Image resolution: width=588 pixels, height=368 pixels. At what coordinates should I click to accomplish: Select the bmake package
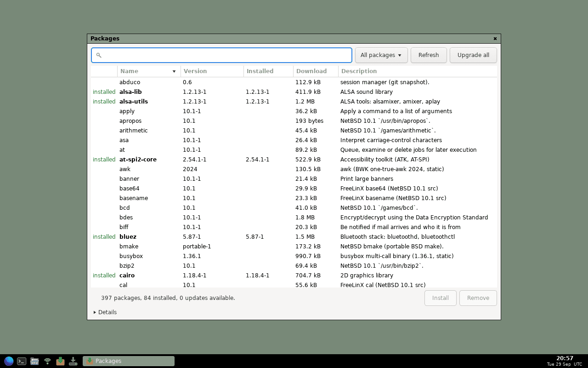click(x=294, y=247)
